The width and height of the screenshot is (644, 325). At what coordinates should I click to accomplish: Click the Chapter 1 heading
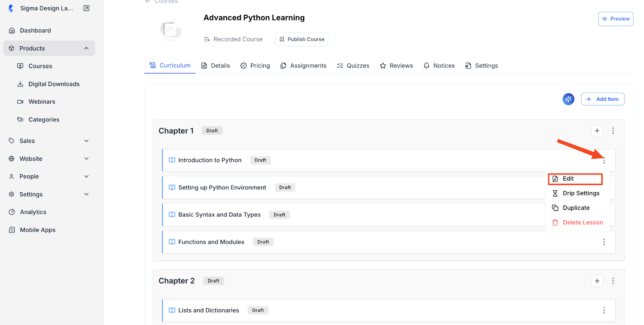pos(176,131)
